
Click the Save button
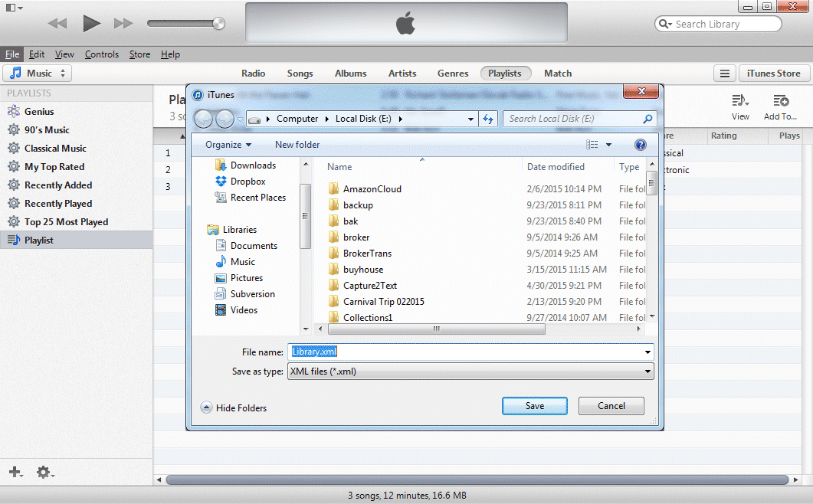pyautogui.click(x=535, y=406)
